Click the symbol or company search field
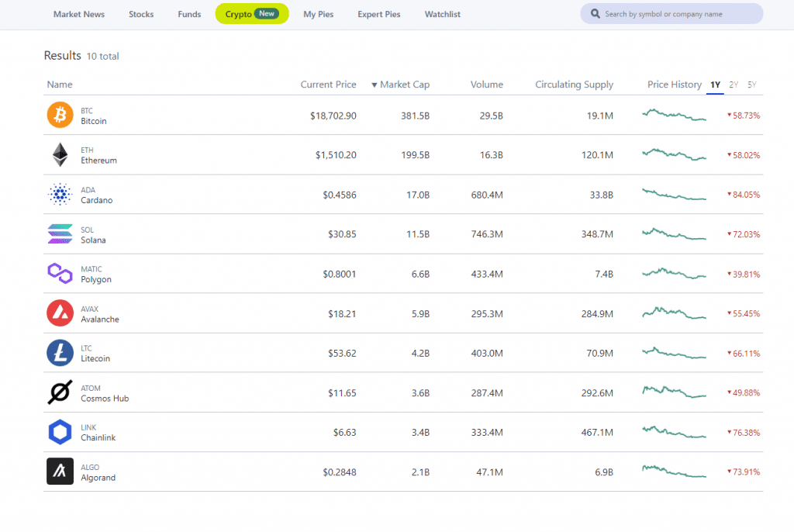 [x=671, y=14]
